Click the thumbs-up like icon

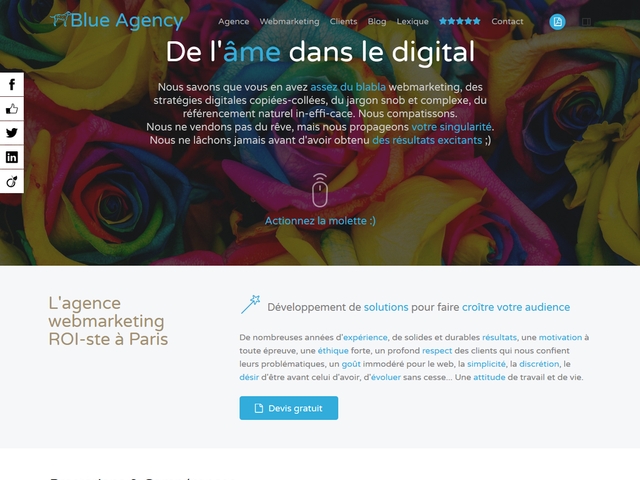click(x=12, y=109)
